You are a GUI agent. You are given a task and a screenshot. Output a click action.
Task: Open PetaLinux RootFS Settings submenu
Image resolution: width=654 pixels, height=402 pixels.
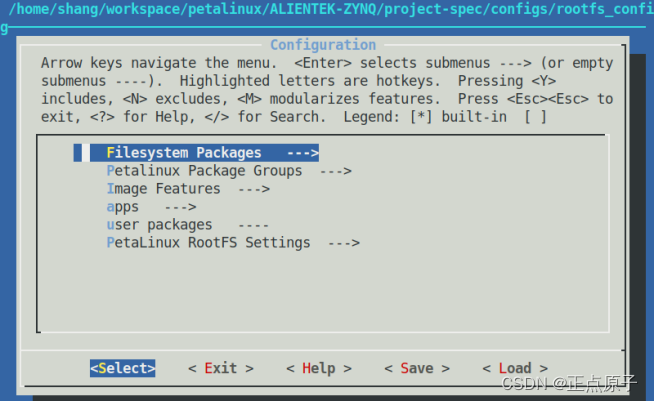[x=233, y=243]
